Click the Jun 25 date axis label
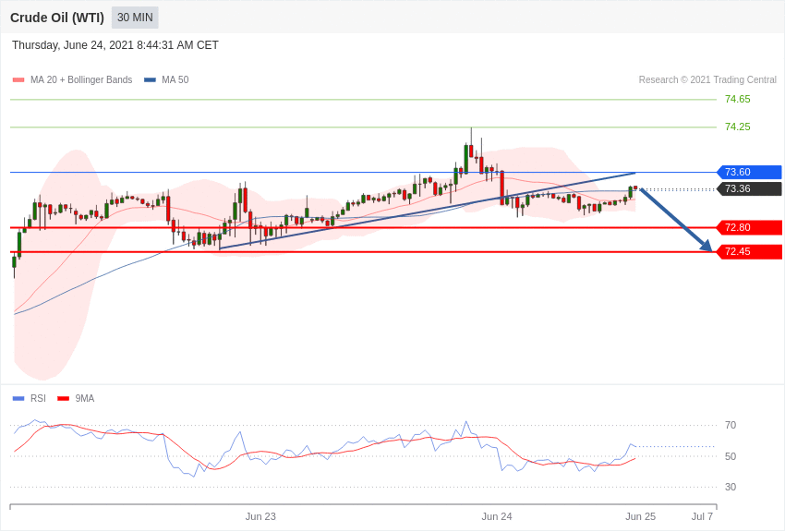 (x=640, y=516)
